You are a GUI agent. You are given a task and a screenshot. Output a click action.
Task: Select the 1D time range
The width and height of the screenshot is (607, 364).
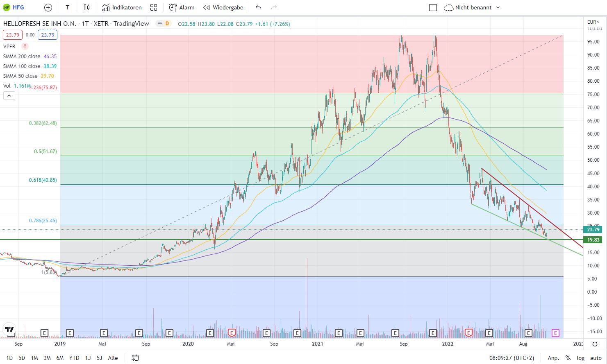tap(9, 358)
